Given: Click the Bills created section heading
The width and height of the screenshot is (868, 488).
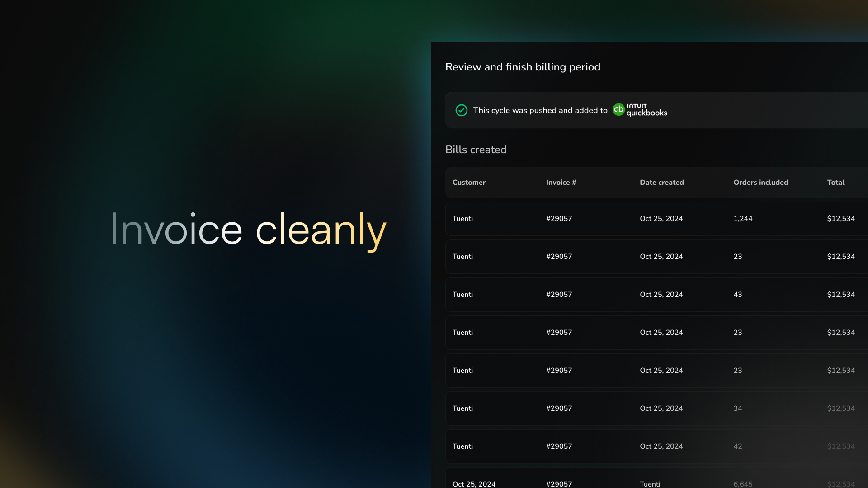Looking at the screenshot, I should point(476,150).
